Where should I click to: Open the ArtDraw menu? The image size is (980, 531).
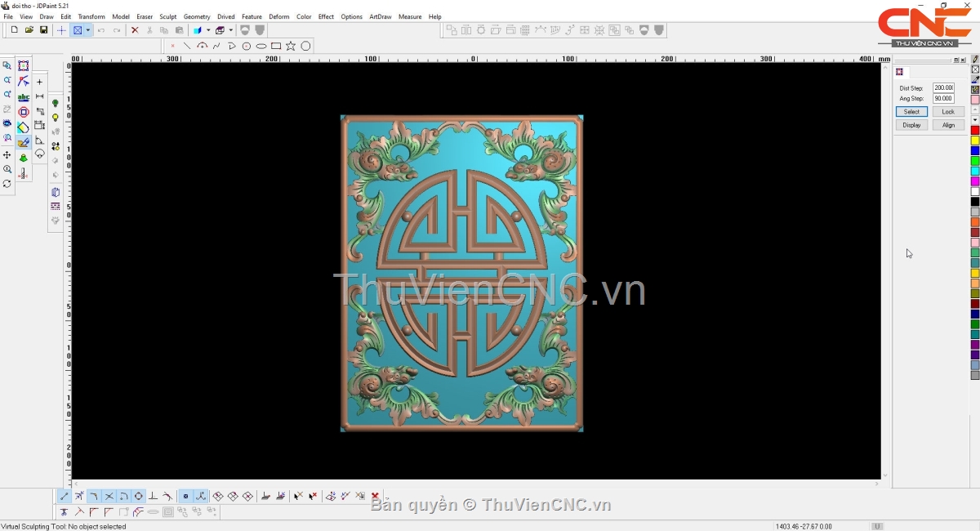[x=380, y=16]
